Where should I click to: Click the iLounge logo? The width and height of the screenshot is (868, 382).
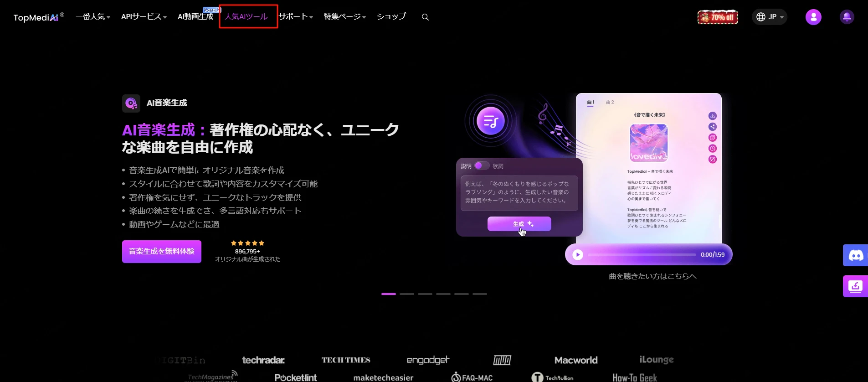tap(657, 360)
